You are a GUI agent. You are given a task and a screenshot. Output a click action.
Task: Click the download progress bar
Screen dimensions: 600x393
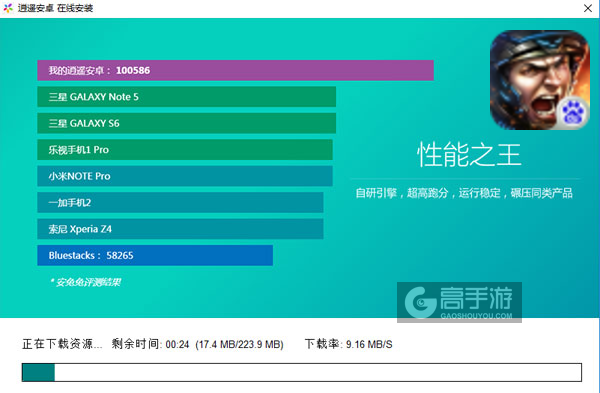point(302,372)
